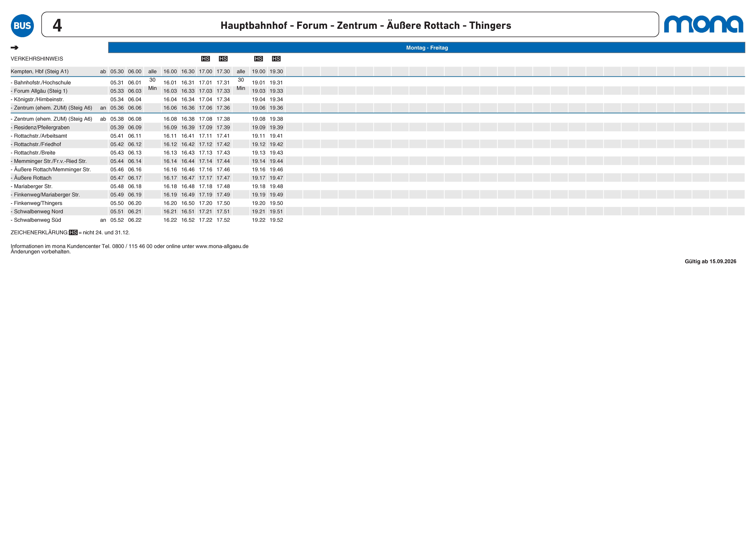Image resolution: width=756 pixels, height=535 pixels.
Task: Select the Residenz/Pfeilergraben stop
Action: click(x=40, y=128)
